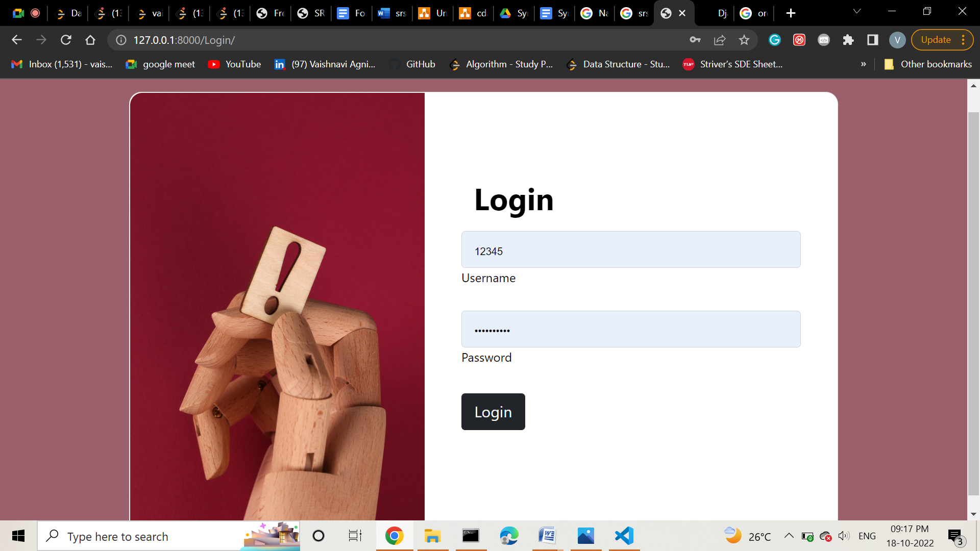980x551 pixels.
Task: Open a new browser tab
Action: tap(791, 13)
